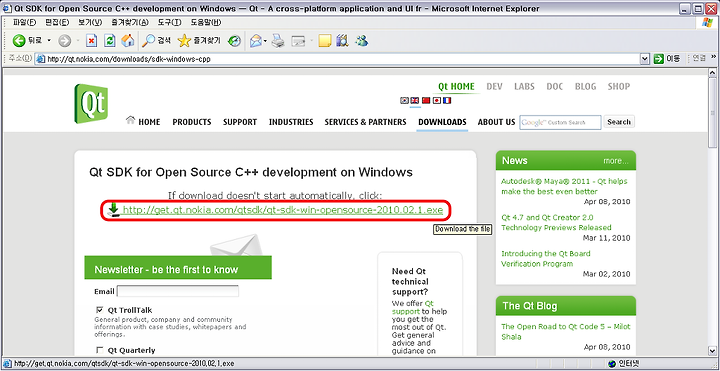Click the yellow note Discuss icon
The width and height of the screenshot is (720, 371).
[325, 41]
